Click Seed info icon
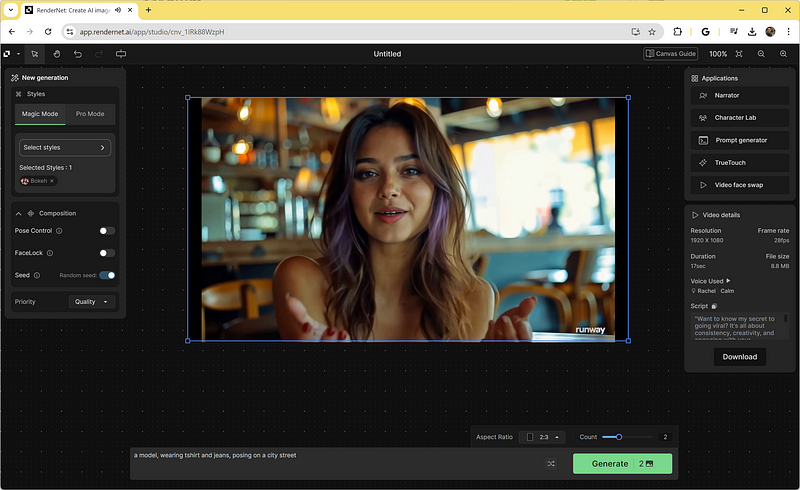Image resolution: width=800 pixels, height=490 pixels. 37,275
